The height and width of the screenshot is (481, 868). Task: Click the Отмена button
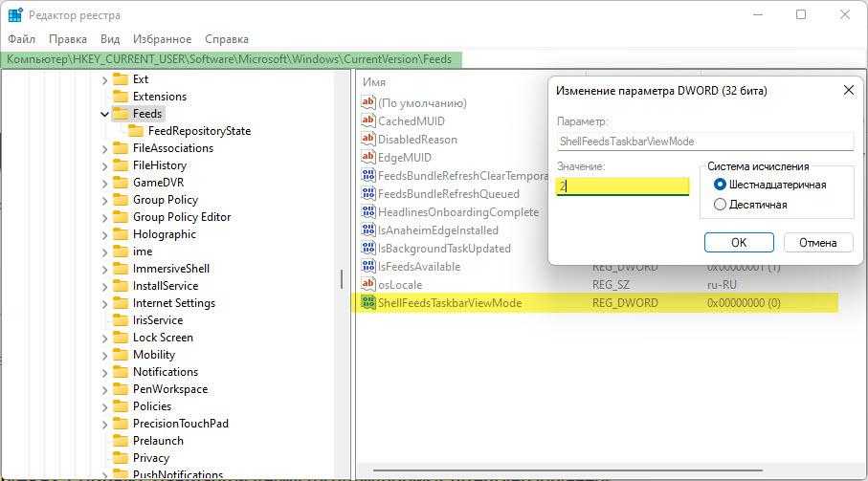click(817, 242)
